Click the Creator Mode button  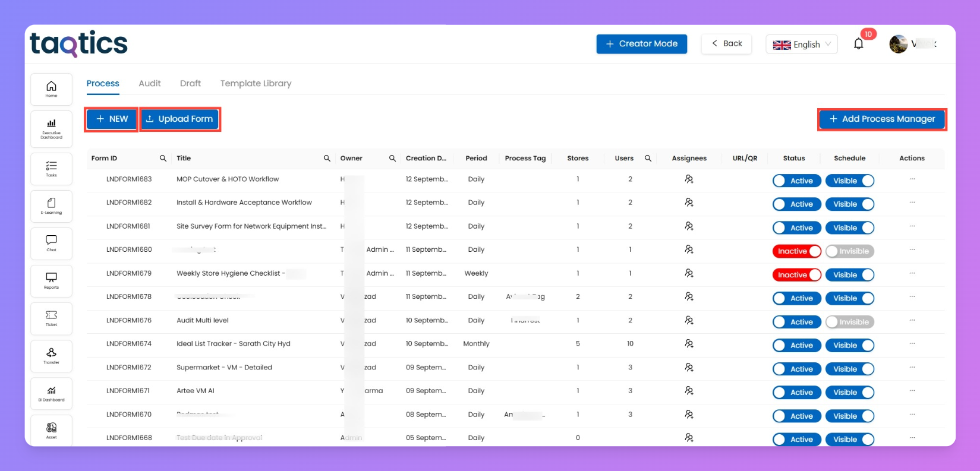[641, 44]
